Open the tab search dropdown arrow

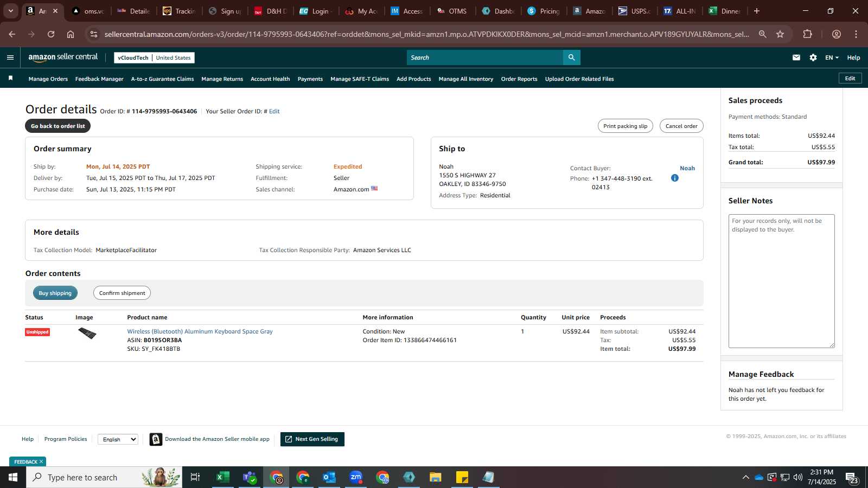click(x=10, y=11)
